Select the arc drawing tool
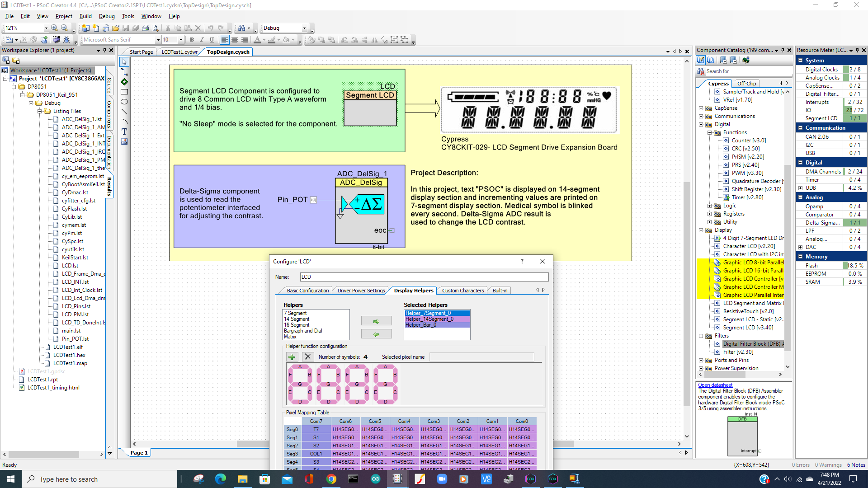The image size is (868, 488). tap(124, 122)
